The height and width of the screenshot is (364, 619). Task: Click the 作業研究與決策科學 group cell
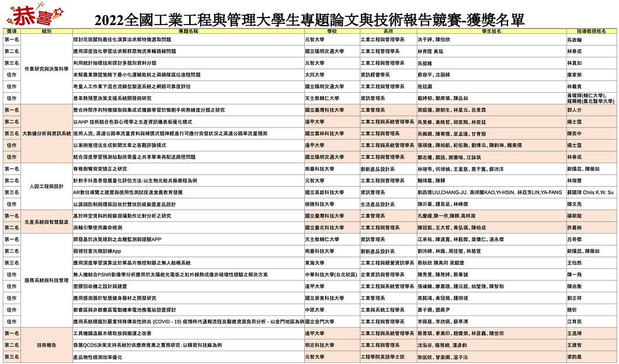coord(46,69)
